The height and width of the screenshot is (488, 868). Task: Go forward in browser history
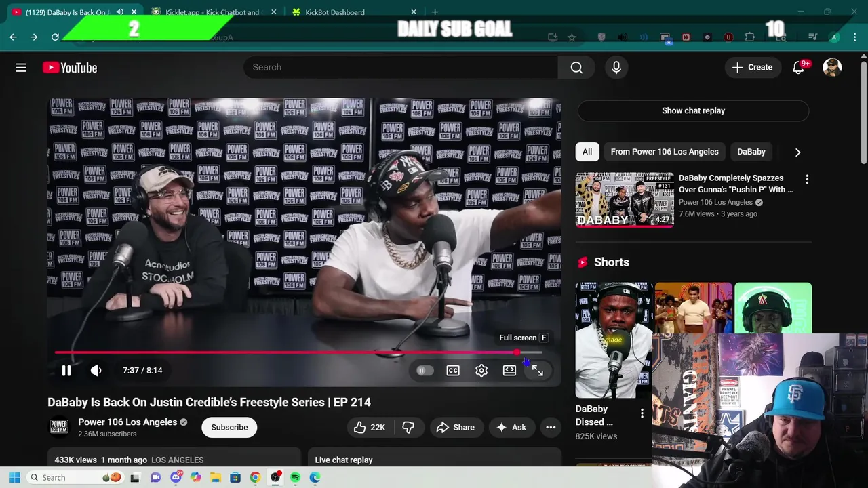34,37
